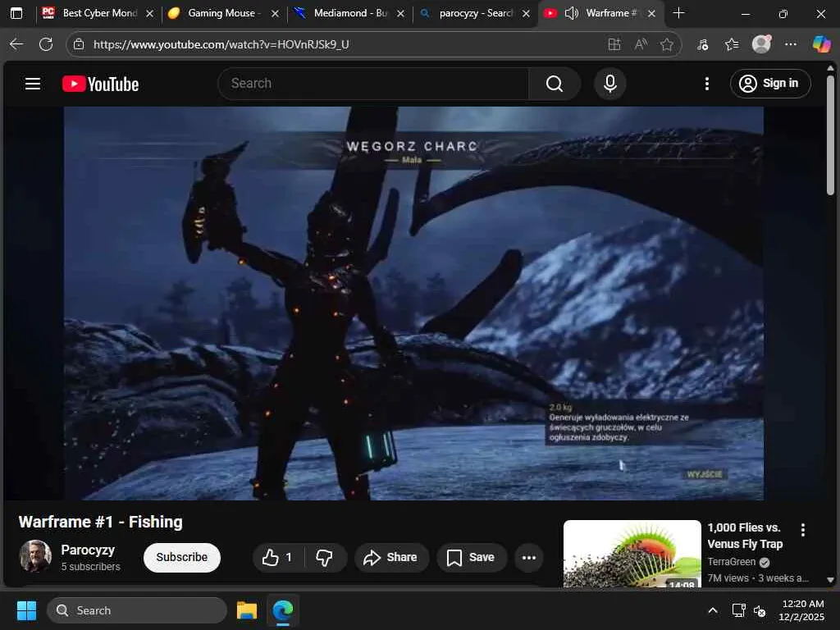Dislike the video with thumbs-down
This screenshot has width=840, height=630.
[325, 557]
